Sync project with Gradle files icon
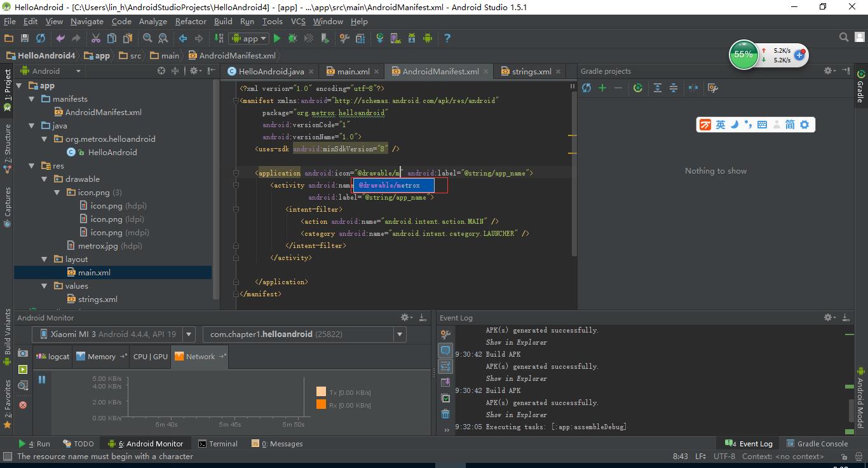This screenshot has width=868, height=468. tap(380, 38)
